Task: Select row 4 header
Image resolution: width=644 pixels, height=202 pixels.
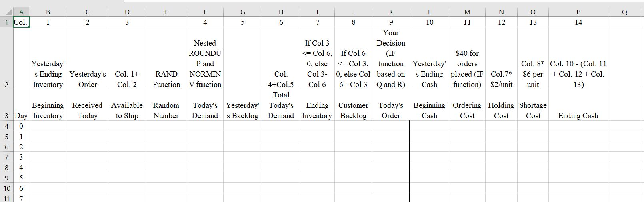Action: click(x=6, y=126)
